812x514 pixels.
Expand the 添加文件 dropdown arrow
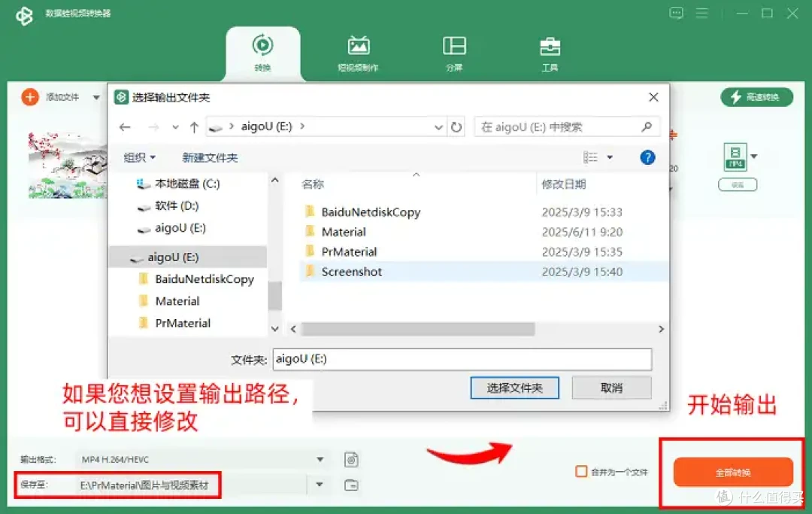coord(96,97)
